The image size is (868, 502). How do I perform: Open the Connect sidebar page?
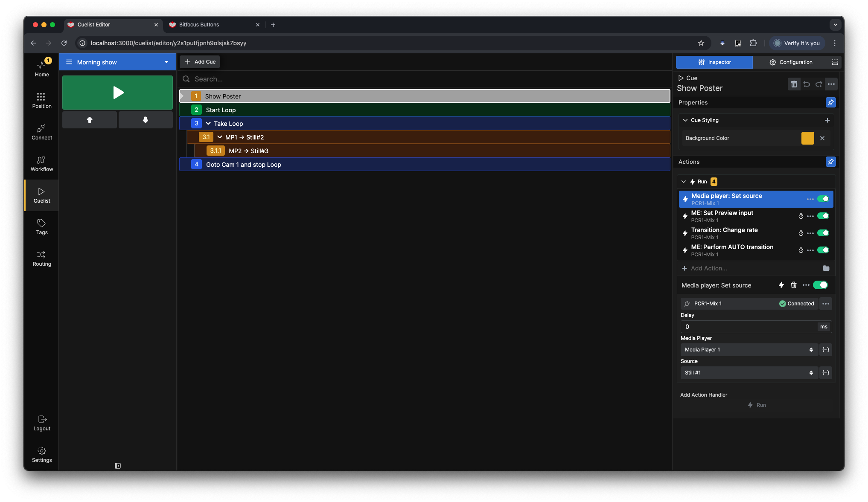[41, 132]
